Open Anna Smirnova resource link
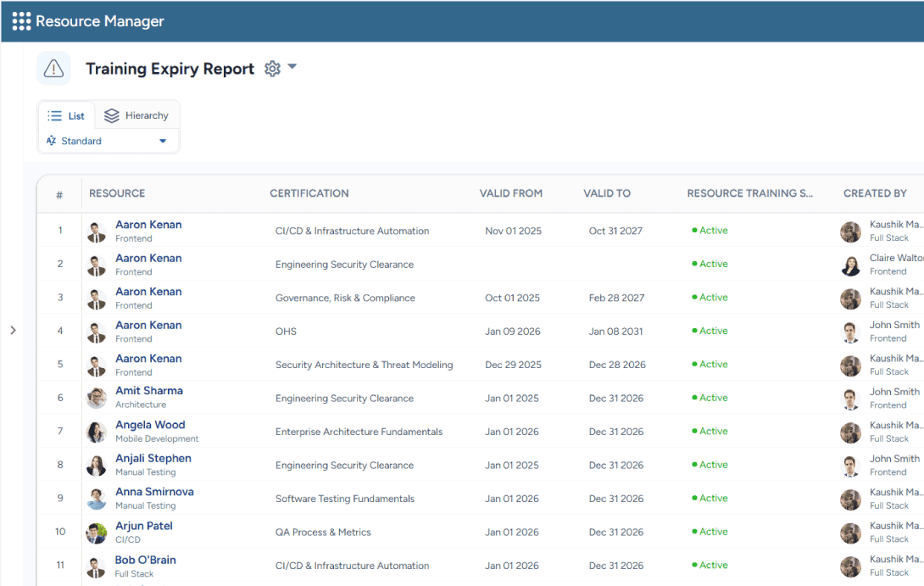 pos(154,492)
